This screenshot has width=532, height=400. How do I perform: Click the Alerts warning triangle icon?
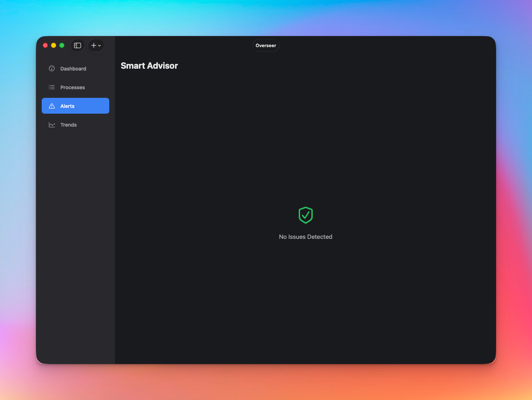pyautogui.click(x=52, y=106)
